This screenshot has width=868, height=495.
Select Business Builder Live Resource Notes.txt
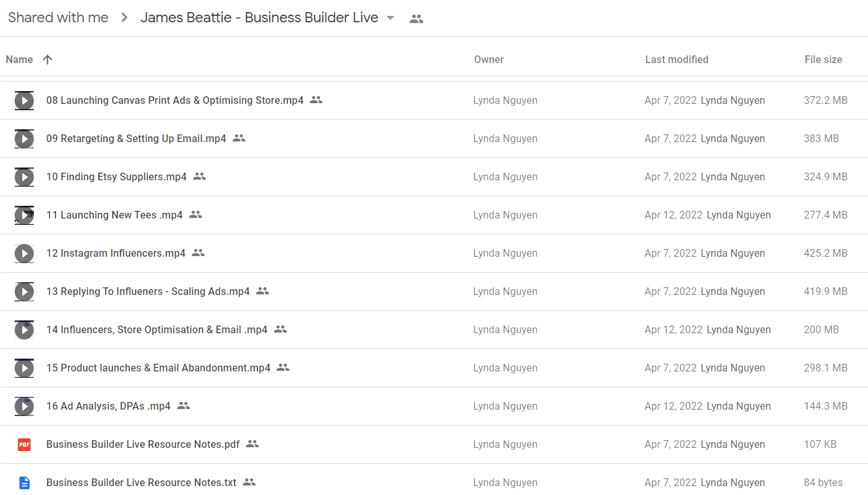[x=141, y=482]
